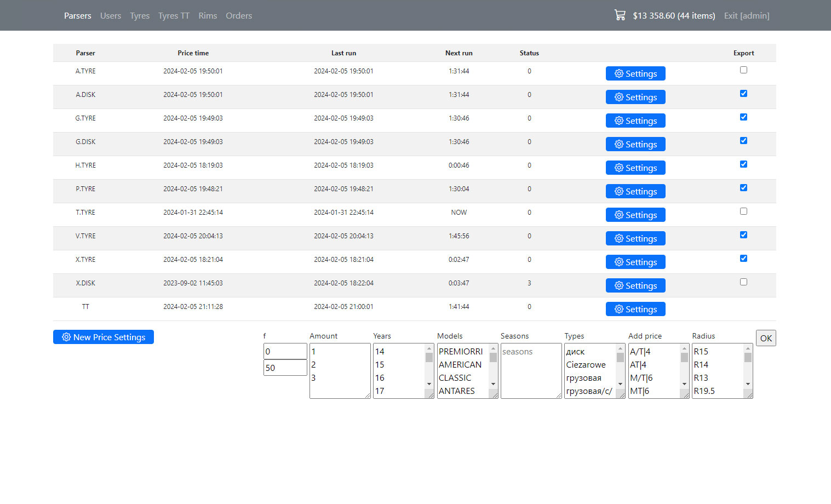Open Settings for G.DISK parser
Image resolution: width=831 pixels, height=504 pixels.
click(x=635, y=144)
